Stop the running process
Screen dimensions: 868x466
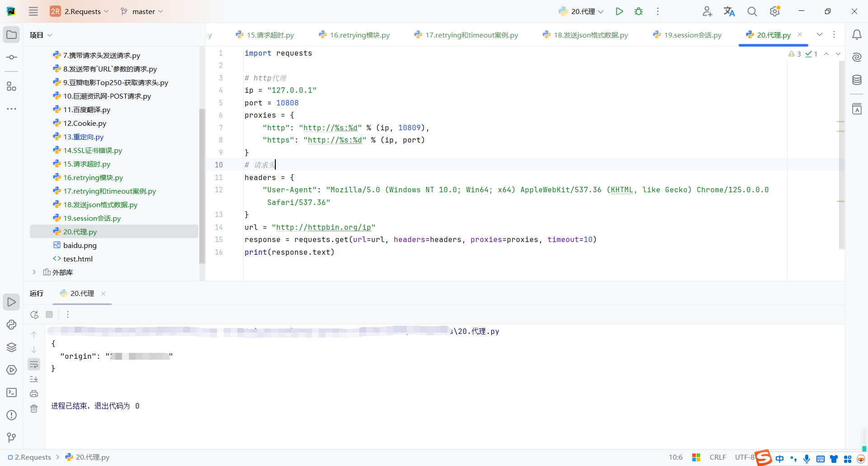point(49,314)
